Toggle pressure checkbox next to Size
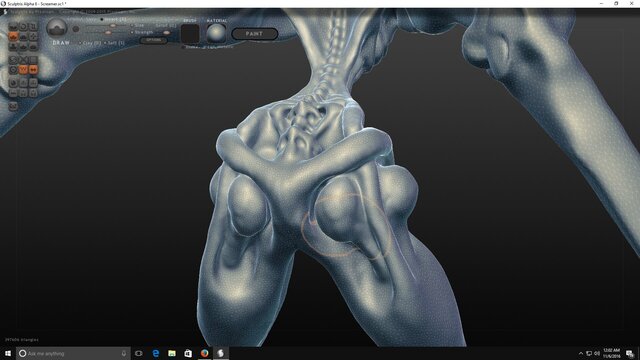This screenshot has height=360, width=640. 132,26
